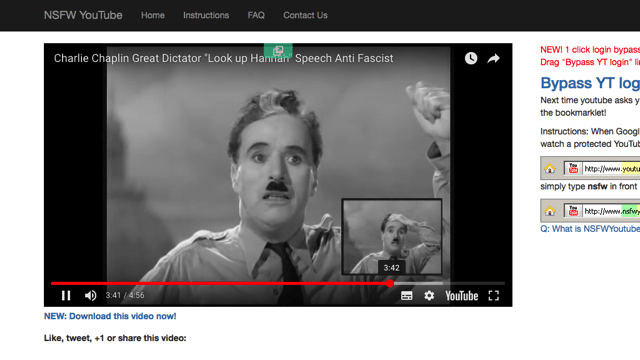The height and width of the screenshot is (360, 640).
Task: Open the video title link
Action: (x=224, y=58)
